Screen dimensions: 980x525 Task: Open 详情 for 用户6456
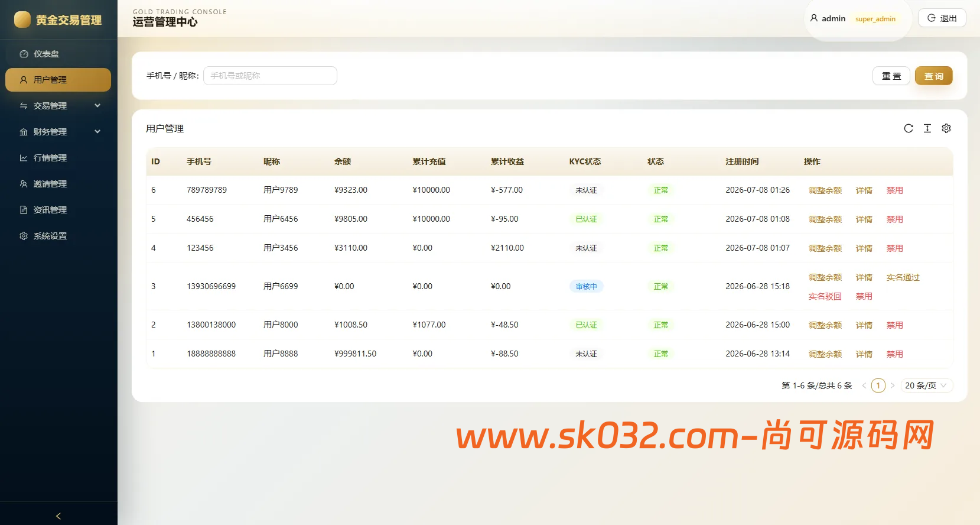tap(864, 219)
